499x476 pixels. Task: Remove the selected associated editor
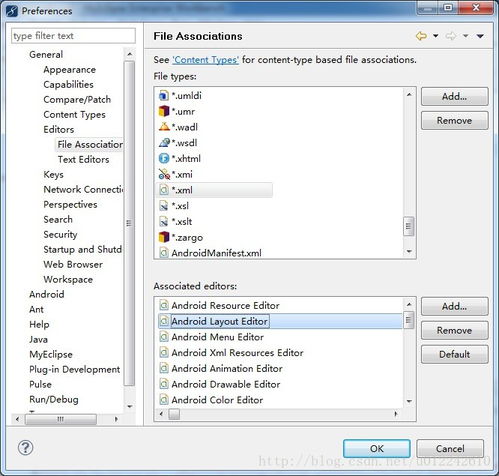pos(454,330)
